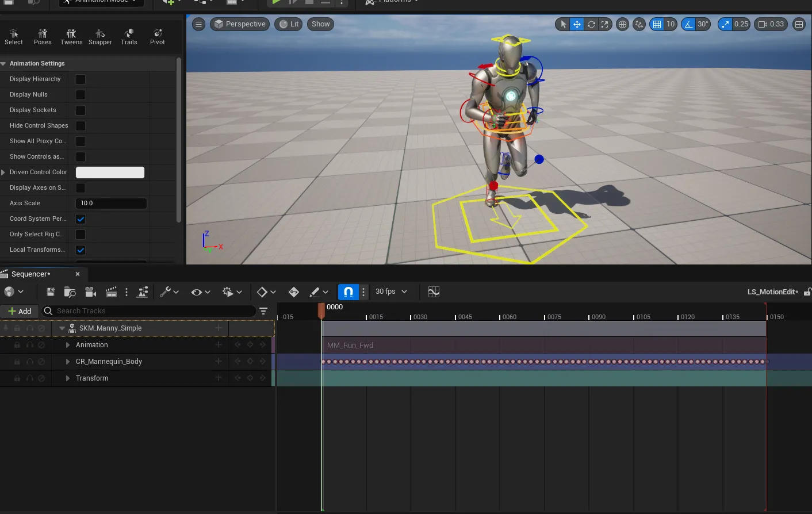Viewport: 812px width, 514px height.
Task: Expand Driven Control Color property
Action: click(x=3, y=172)
